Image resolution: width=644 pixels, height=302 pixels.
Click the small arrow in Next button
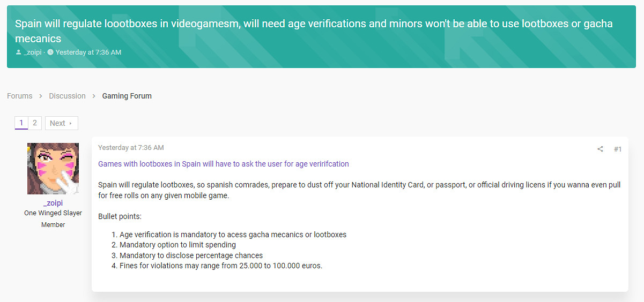click(x=71, y=124)
